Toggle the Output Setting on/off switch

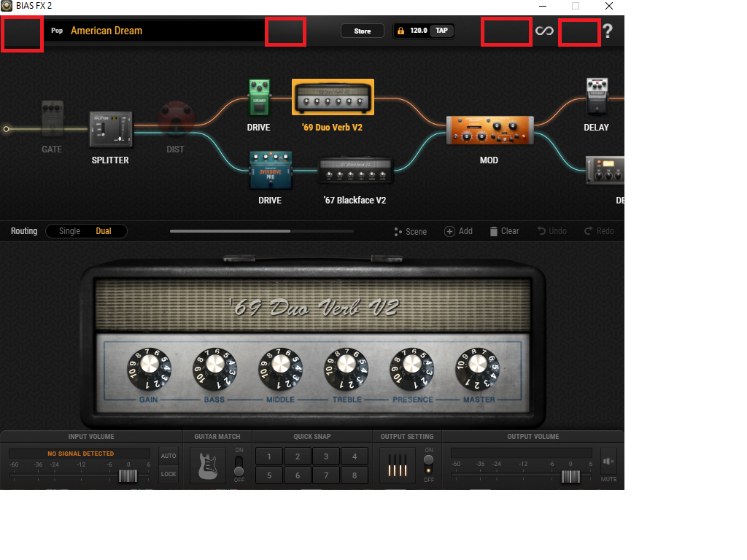(x=429, y=465)
